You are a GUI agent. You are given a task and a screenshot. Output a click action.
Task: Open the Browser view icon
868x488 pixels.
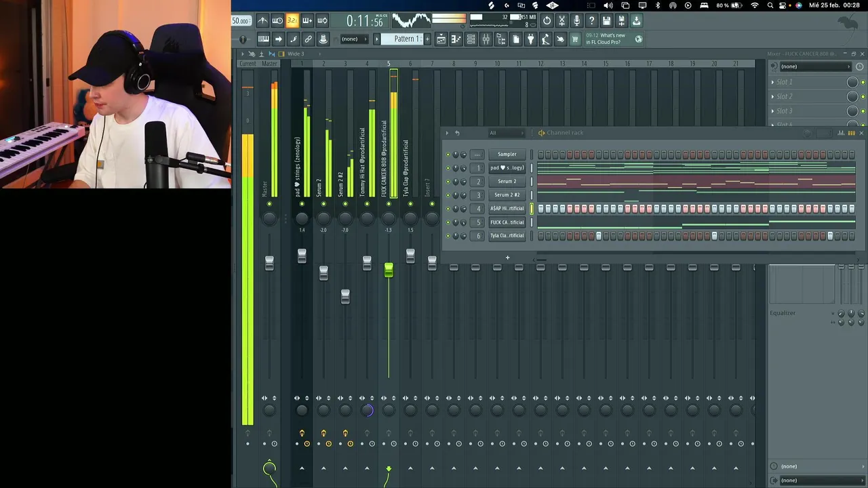coord(500,39)
